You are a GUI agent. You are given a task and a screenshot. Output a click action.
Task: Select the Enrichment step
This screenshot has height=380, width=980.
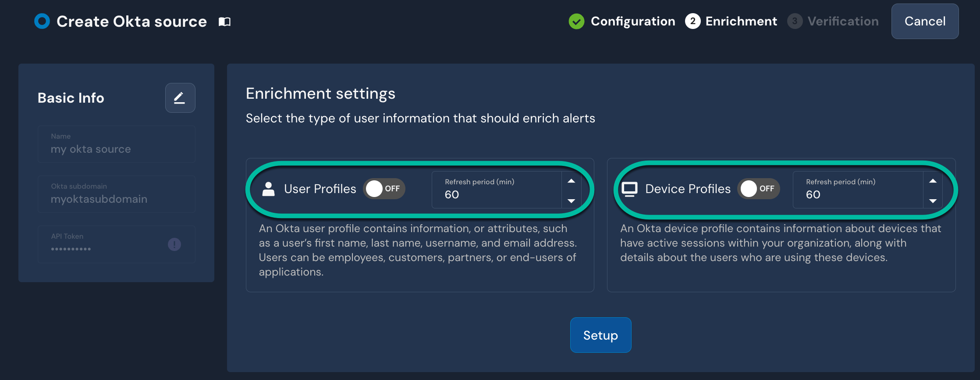pyautogui.click(x=731, y=21)
